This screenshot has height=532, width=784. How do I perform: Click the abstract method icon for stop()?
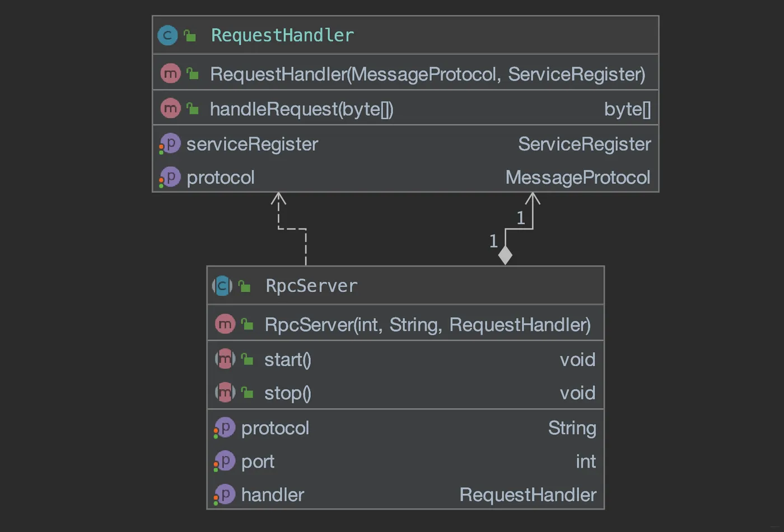[225, 393]
